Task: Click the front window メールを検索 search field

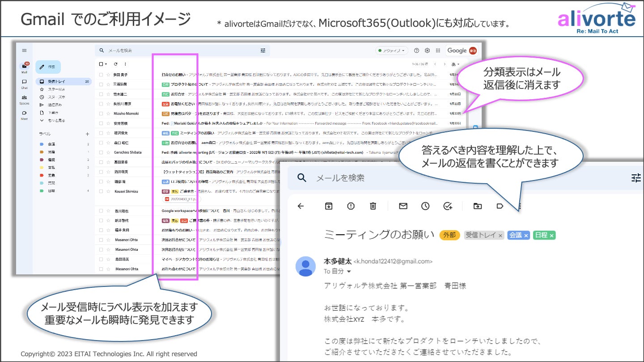Action: (x=465, y=178)
